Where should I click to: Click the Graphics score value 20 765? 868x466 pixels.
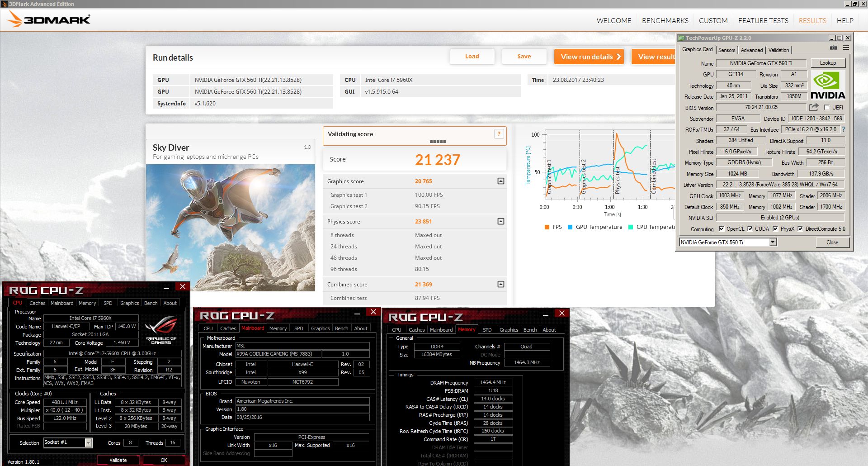423,181
